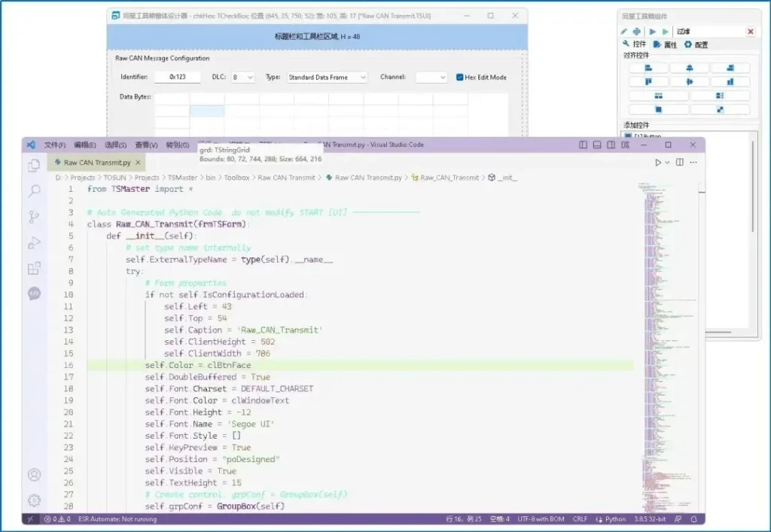
Task: Open Source Control in the activity bar
Action: click(34, 217)
